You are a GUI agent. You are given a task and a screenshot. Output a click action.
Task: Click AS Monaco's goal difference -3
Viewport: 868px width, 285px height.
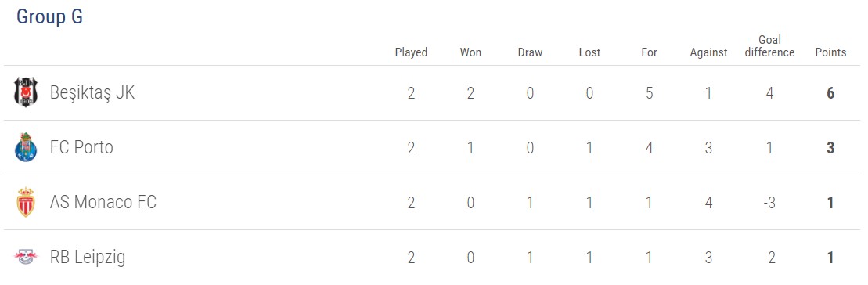click(769, 203)
